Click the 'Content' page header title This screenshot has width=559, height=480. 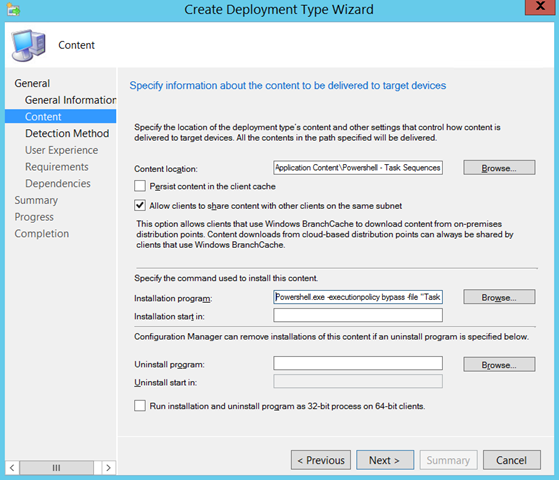pyautogui.click(x=77, y=45)
